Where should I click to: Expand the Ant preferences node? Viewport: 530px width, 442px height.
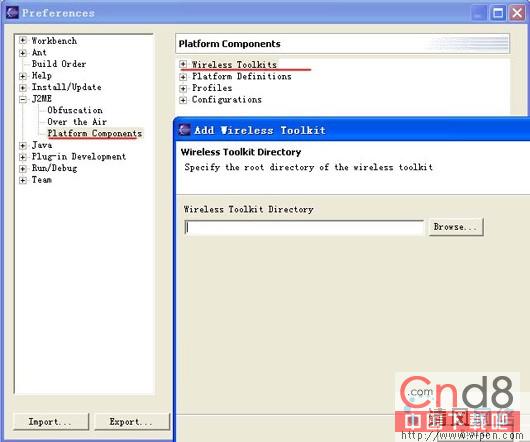point(23,53)
